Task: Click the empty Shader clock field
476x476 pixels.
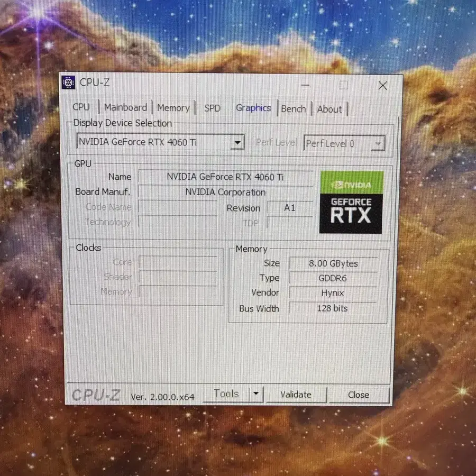Action: coord(178,277)
